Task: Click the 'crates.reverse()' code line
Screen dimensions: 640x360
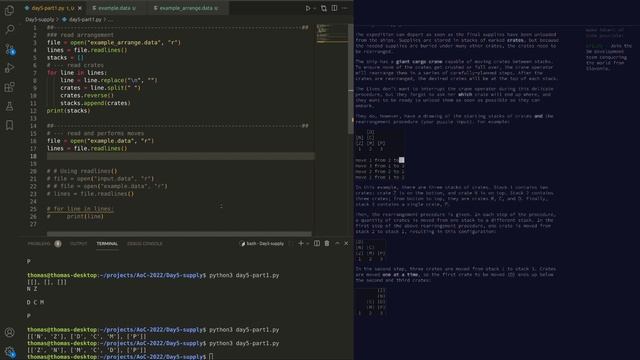Action: [87, 96]
